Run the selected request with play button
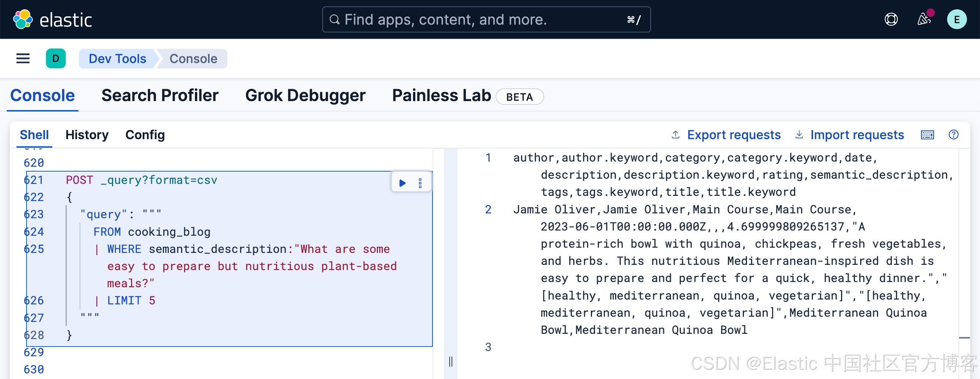Screen dimensions: 980x379 pyautogui.click(x=402, y=183)
